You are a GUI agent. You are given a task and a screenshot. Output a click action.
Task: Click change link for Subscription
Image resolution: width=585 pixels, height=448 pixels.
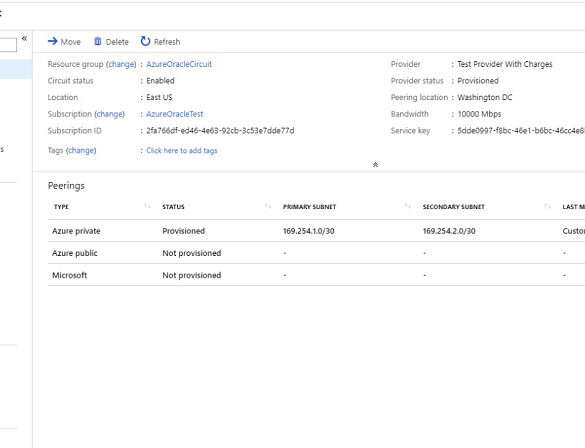tap(109, 114)
